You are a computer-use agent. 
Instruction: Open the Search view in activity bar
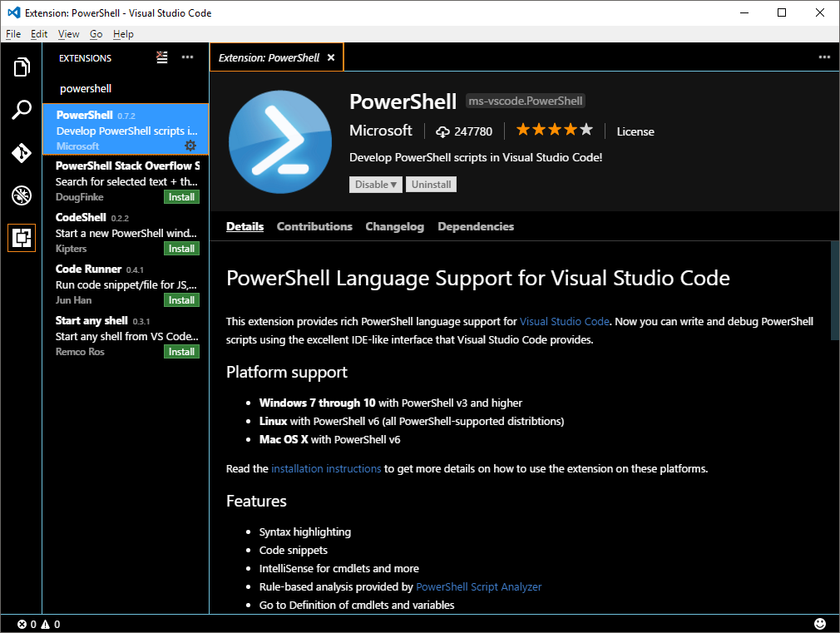pos(22,110)
